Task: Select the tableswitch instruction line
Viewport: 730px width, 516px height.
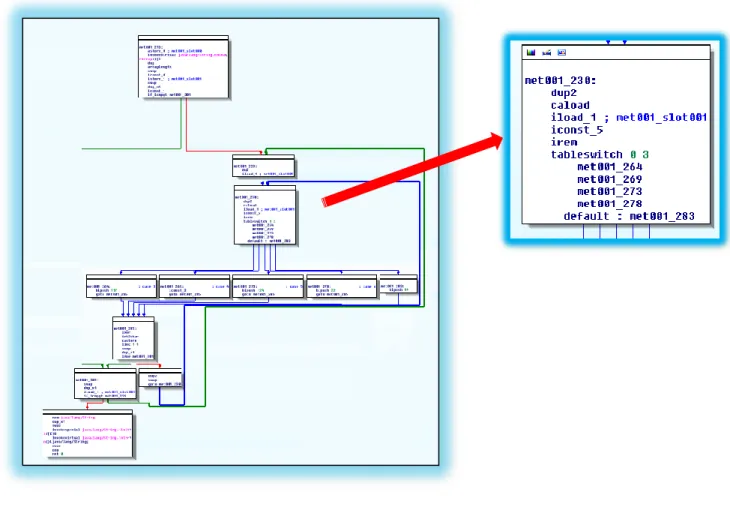Action: pos(600,155)
